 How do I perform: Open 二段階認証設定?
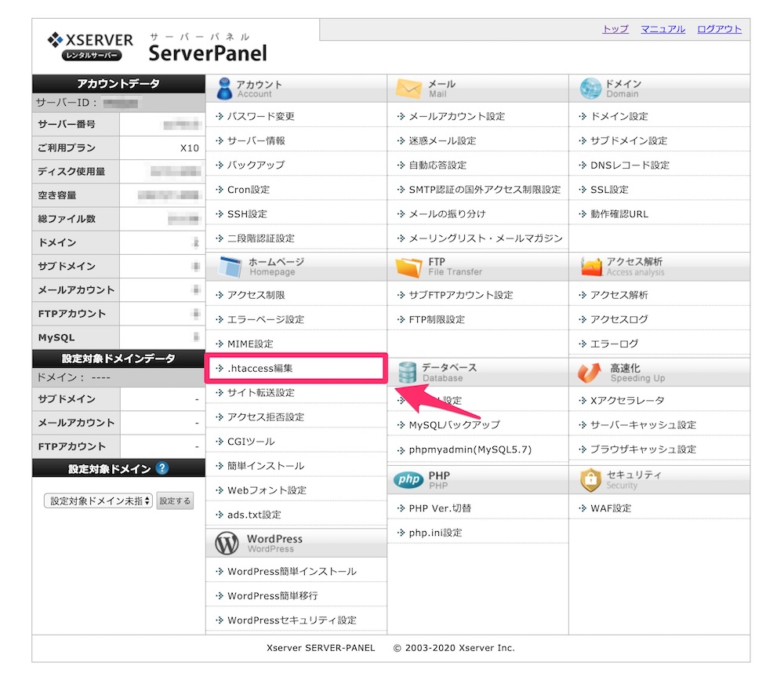point(260,238)
